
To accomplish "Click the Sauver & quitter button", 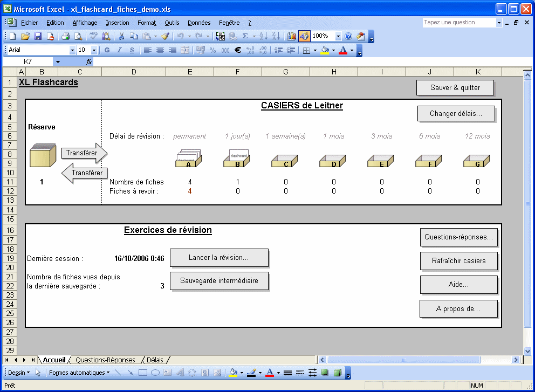I will coord(455,88).
